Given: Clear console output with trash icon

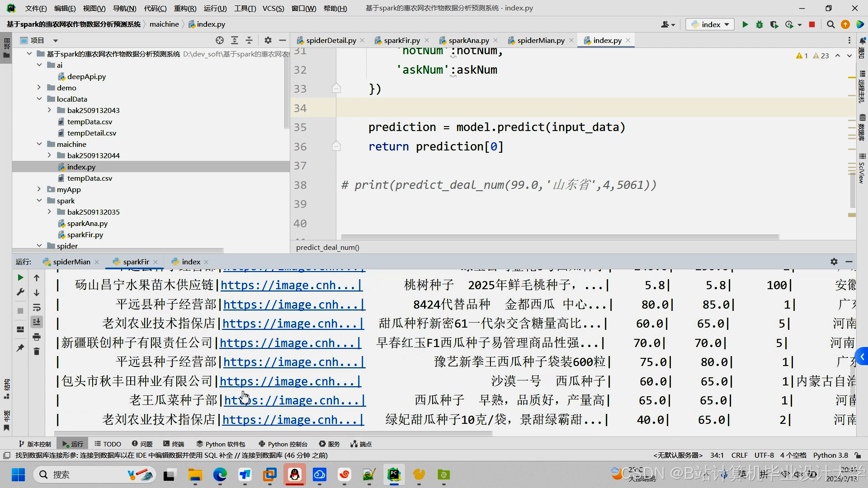Looking at the screenshot, I should [37, 351].
